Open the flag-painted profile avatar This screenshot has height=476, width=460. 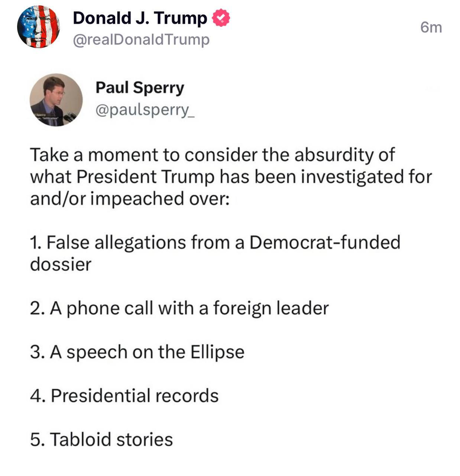point(38,27)
